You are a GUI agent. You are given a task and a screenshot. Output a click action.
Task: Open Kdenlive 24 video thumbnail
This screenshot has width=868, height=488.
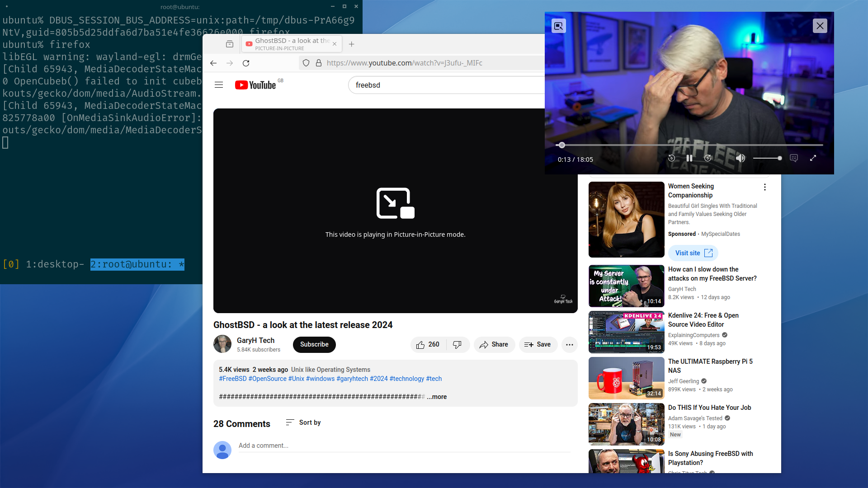(627, 332)
